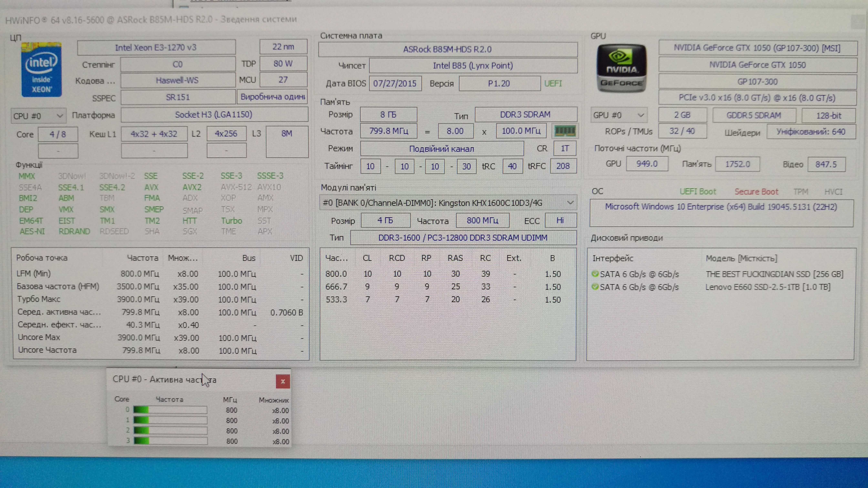Click the VID column header
Image resolution: width=868 pixels, height=488 pixels.
pyautogui.click(x=297, y=258)
